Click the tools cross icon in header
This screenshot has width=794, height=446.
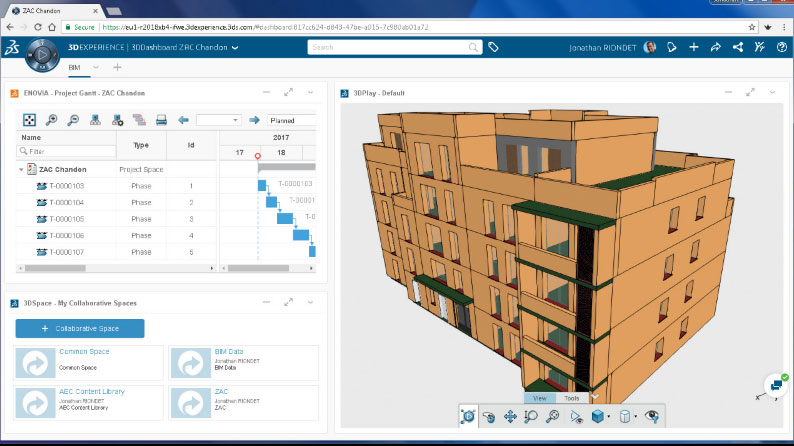[x=760, y=48]
